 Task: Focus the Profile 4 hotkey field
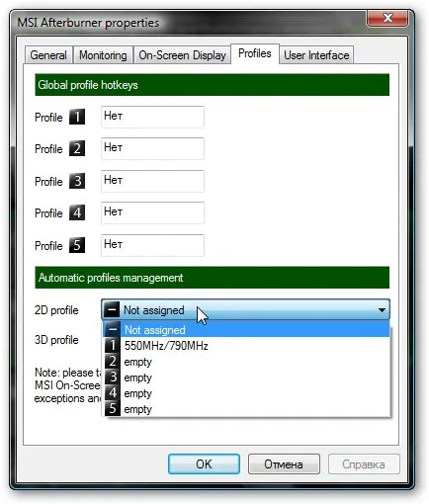[152, 212]
